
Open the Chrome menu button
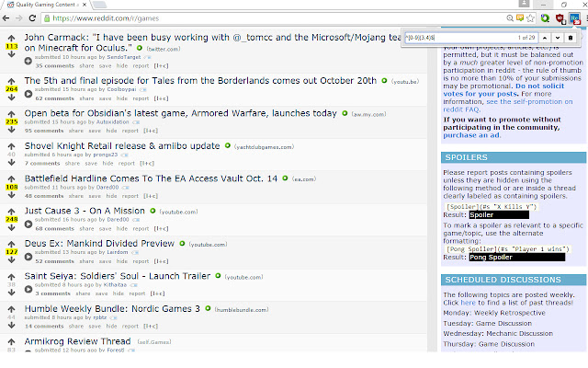click(586, 18)
